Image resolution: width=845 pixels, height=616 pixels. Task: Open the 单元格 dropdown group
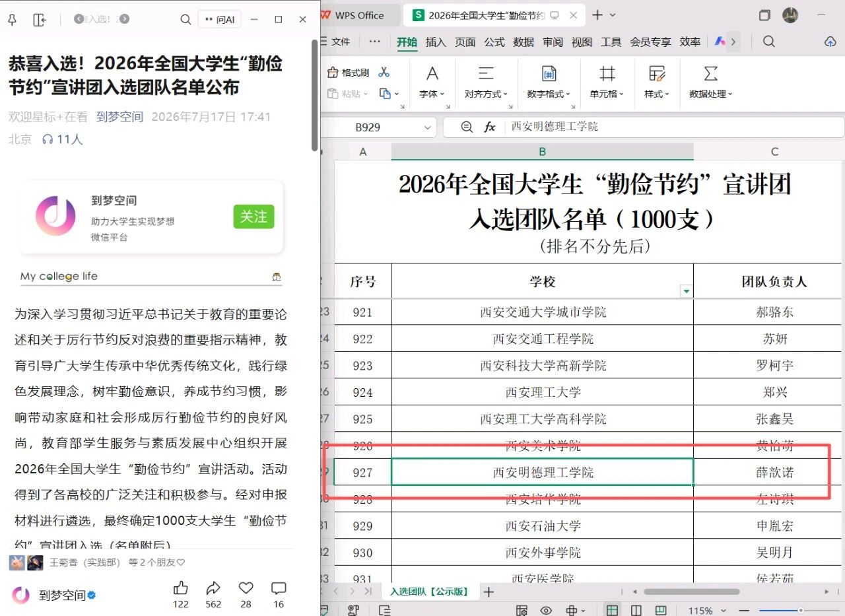pyautogui.click(x=606, y=94)
